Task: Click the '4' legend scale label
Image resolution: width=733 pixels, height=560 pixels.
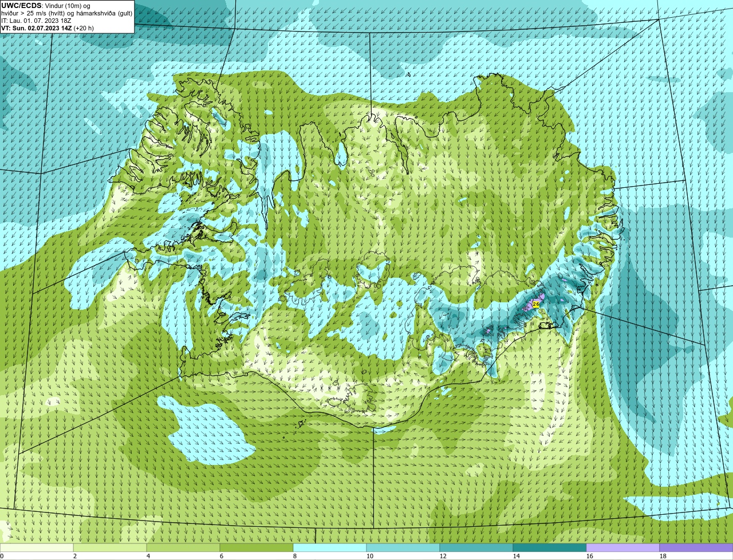Action: [148, 556]
